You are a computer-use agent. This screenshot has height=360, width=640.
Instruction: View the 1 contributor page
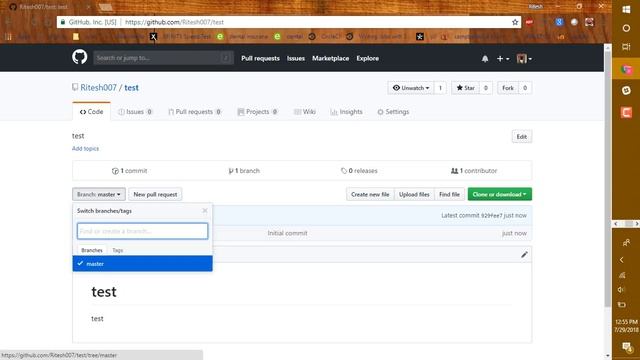[x=474, y=171]
